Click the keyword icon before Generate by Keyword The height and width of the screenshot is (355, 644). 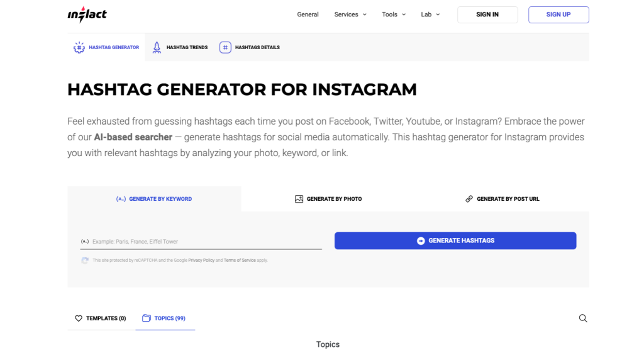[121, 199]
